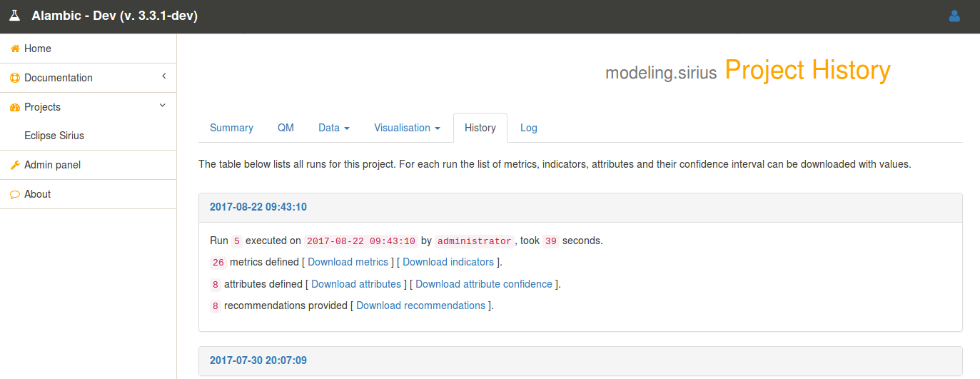Image resolution: width=980 pixels, height=379 pixels.
Task: Switch to the Log tab
Action: click(528, 128)
